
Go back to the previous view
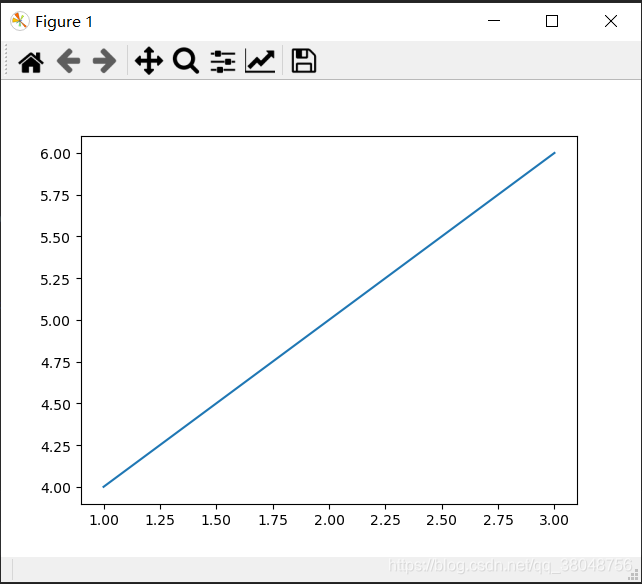click(68, 61)
